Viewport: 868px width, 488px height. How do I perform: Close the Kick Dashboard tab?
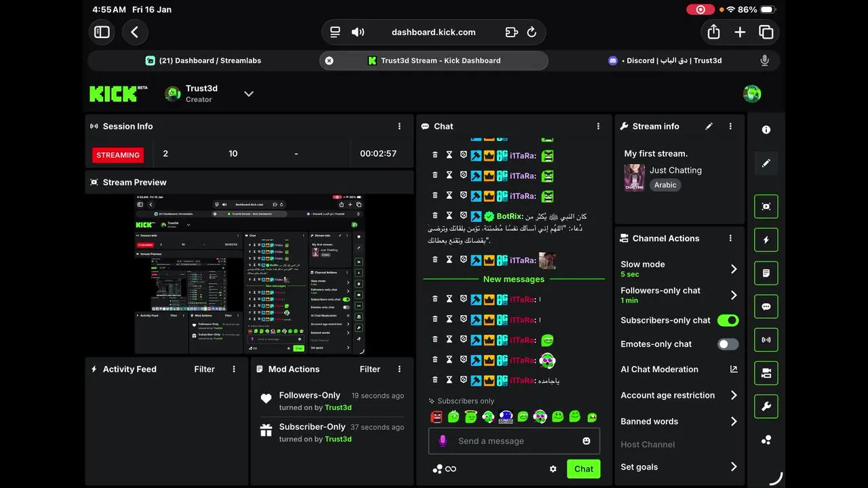point(329,60)
